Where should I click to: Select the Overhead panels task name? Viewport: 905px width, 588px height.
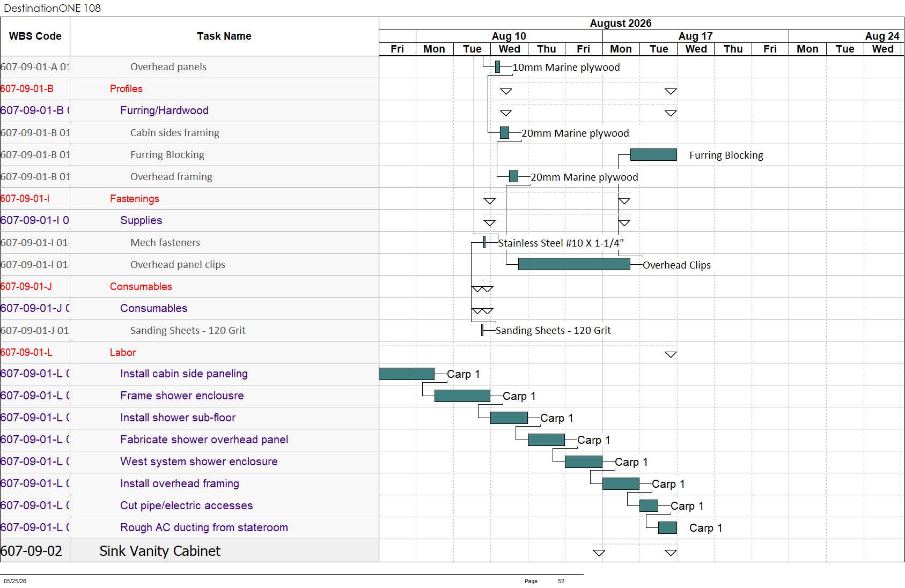click(168, 67)
